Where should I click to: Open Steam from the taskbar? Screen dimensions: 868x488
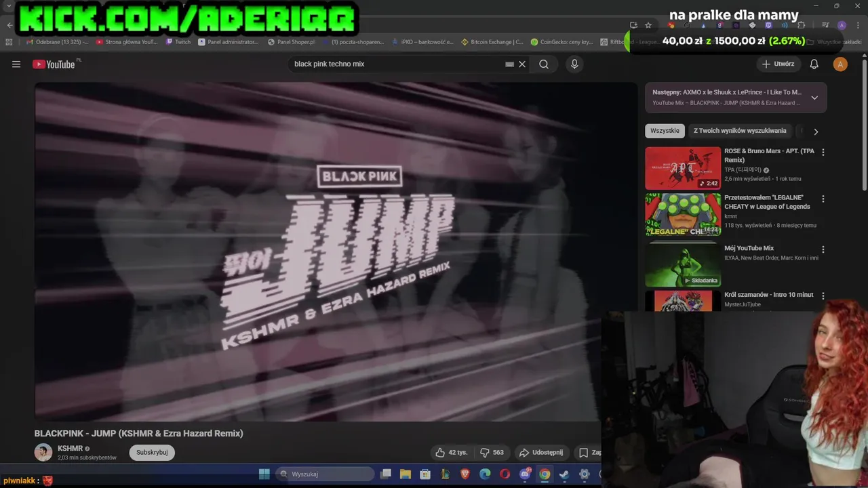(564, 474)
